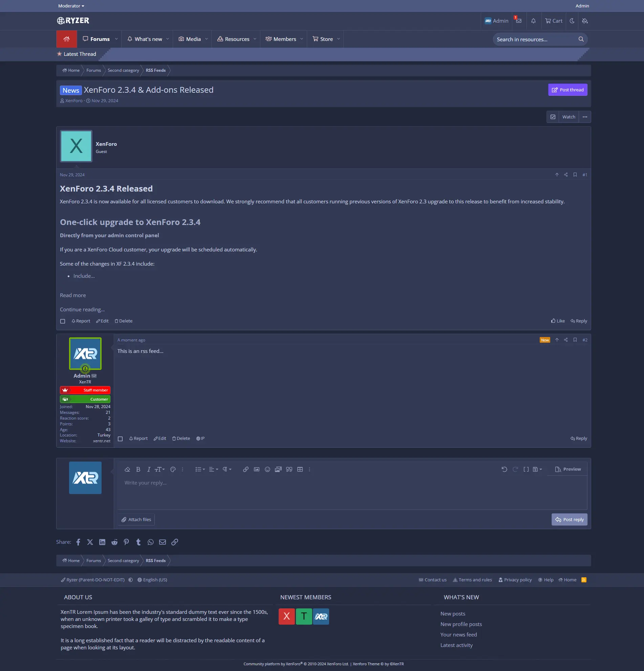Open the text color palette icon
This screenshot has width=644, height=671.
click(173, 469)
